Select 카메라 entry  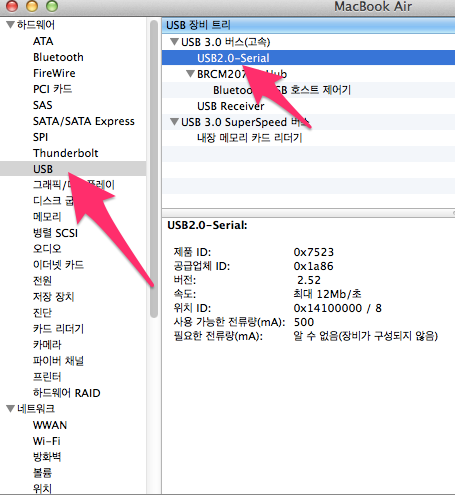[x=47, y=345]
